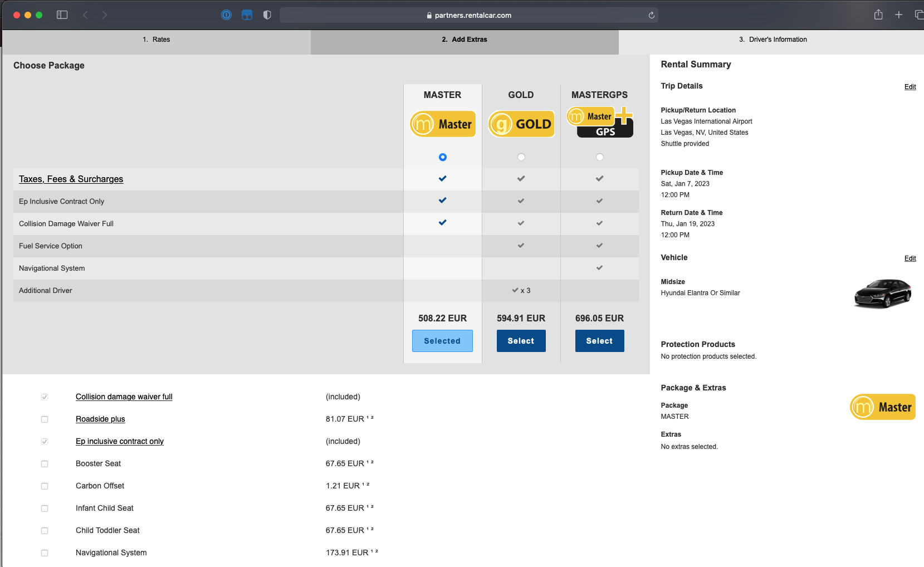Go to the Rates step tab
The height and width of the screenshot is (567, 924).
(x=157, y=40)
